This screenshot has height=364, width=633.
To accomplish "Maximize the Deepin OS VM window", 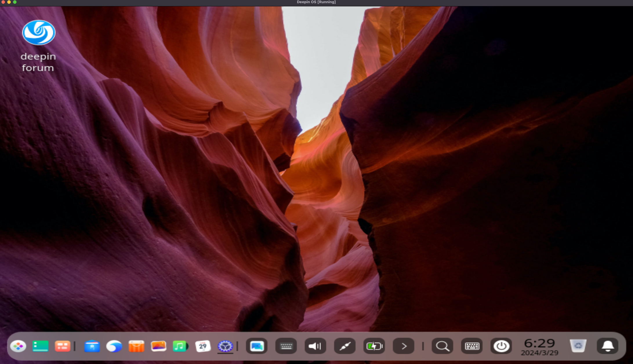I will tap(15, 2).
